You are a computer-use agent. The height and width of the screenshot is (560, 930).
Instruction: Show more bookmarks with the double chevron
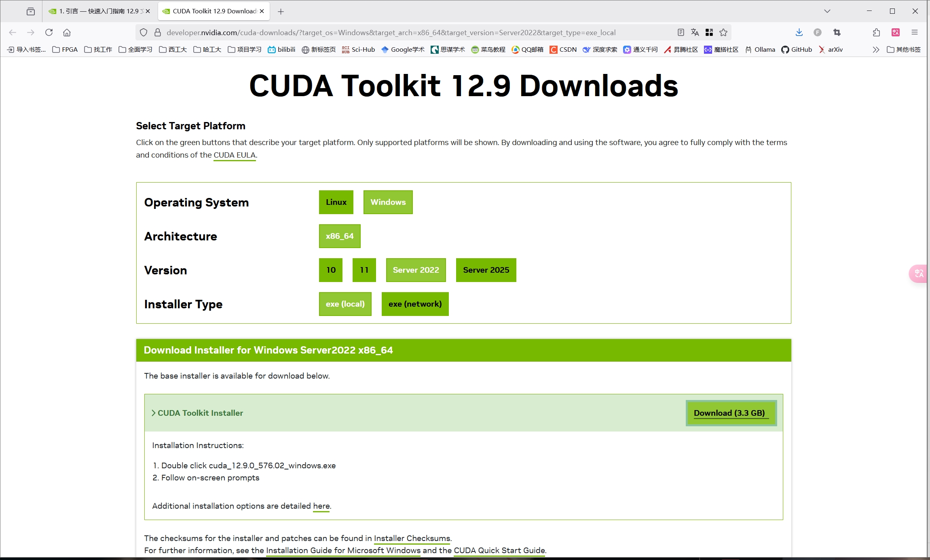(876, 50)
